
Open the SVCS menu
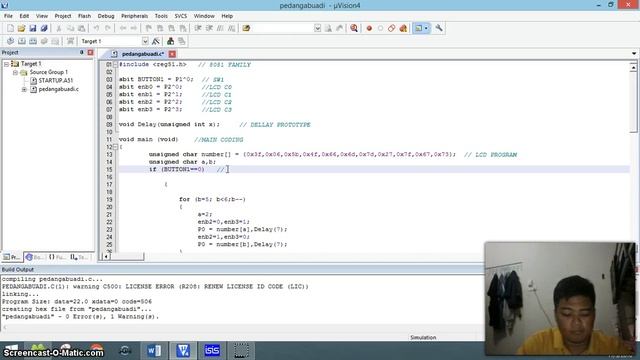[181, 16]
